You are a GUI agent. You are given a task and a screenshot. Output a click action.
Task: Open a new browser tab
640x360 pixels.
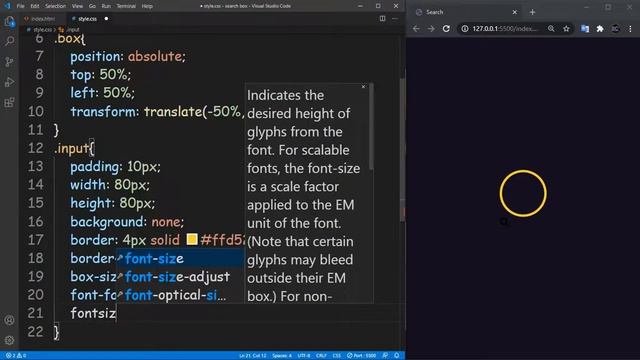tap(532, 12)
